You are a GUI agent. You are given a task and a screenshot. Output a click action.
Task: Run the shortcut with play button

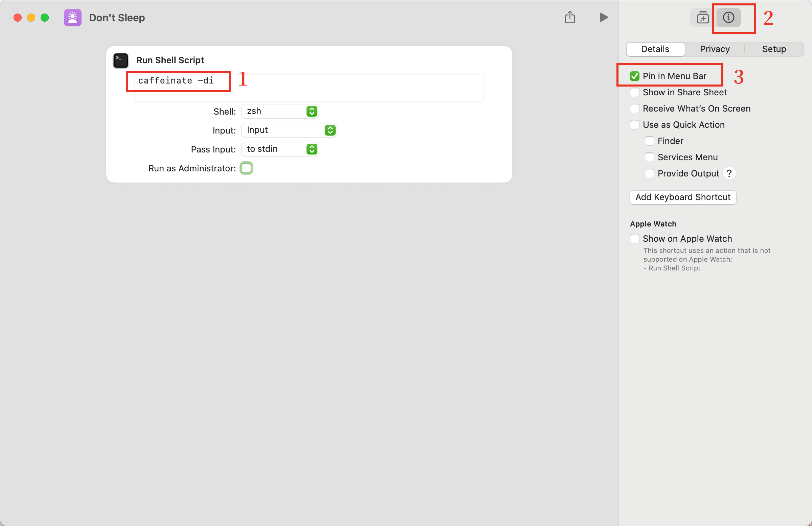point(604,17)
